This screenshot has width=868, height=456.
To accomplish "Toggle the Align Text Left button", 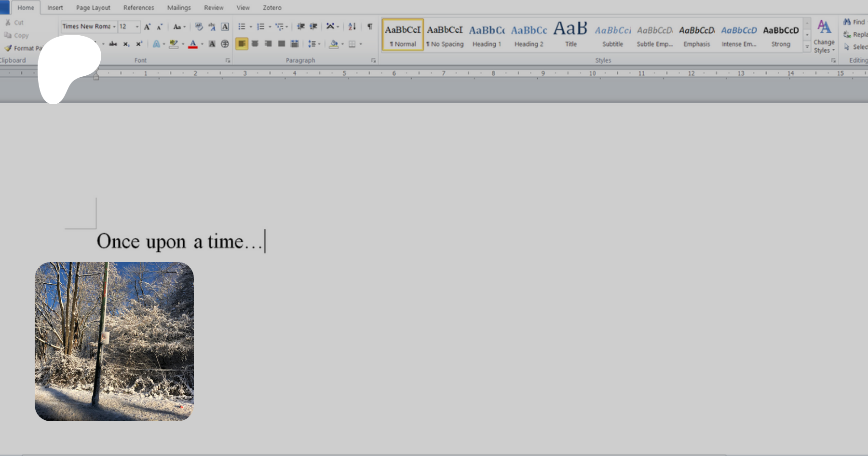I will point(242,44).
